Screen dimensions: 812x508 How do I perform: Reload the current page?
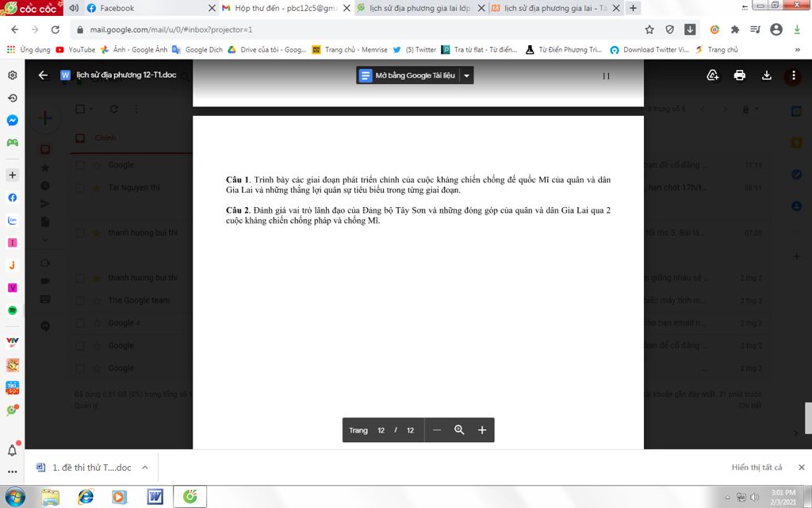(56, 29)
